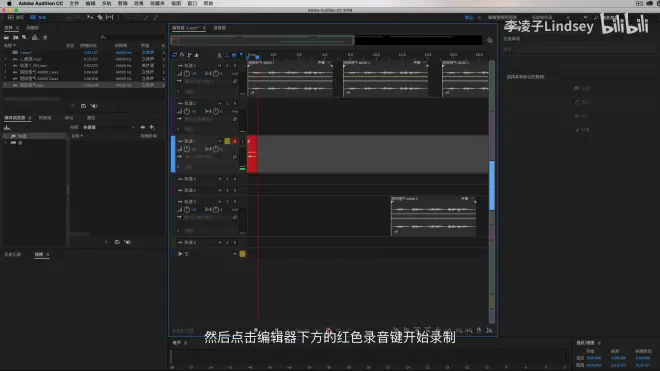Select the Move tool in top toolbar
This screenshot has height=371, width=660.
[90, 17]
